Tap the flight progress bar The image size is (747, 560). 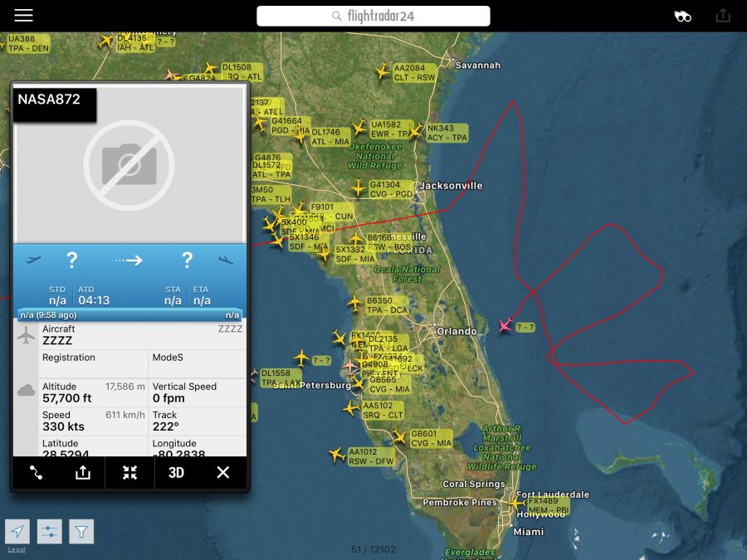[129, 315]
